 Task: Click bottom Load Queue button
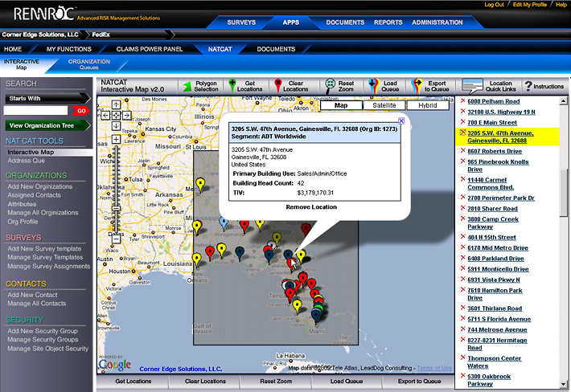(x=347, y=382)
